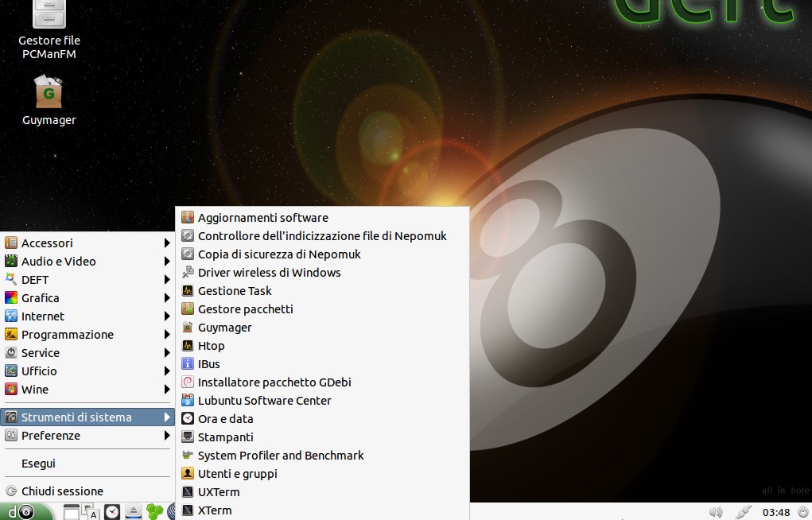Launch Gestore pacchetti

click(322, 309)
